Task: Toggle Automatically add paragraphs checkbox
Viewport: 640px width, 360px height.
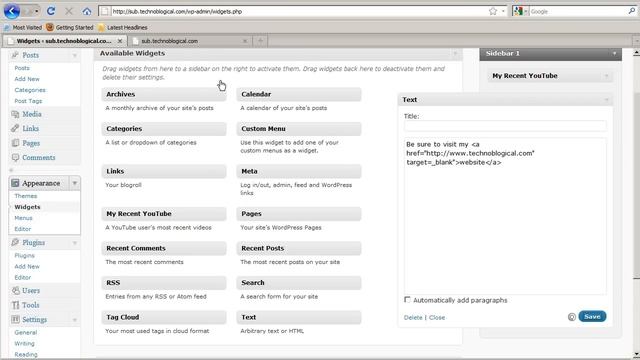Action: pos(407,300)
